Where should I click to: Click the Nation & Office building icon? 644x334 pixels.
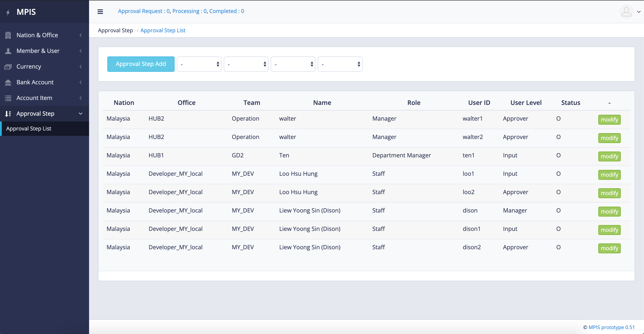(8, 35)
